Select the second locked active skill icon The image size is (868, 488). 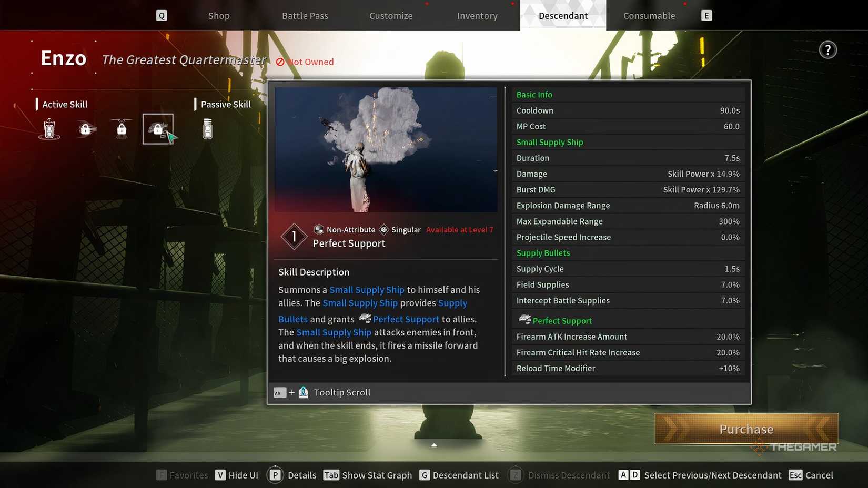tap(86, 129)
